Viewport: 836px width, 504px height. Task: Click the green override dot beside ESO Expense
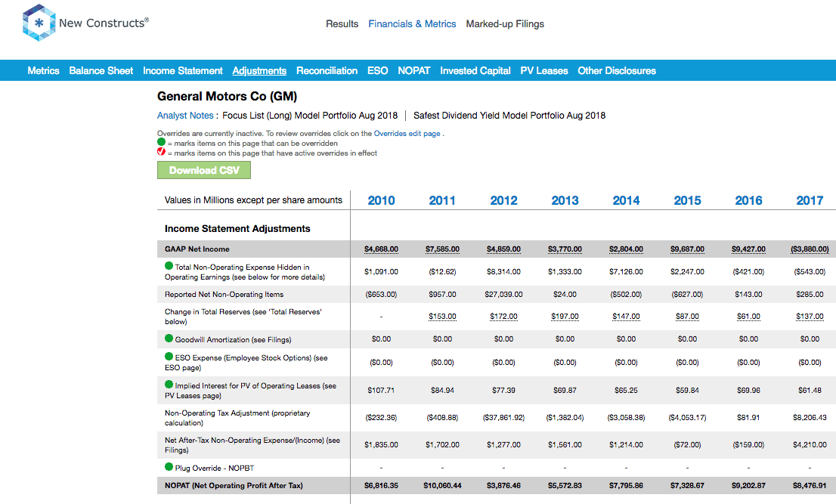169,357
